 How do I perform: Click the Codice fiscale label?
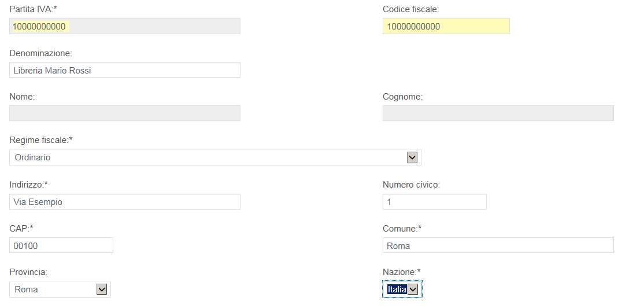(x=410, y=9)
